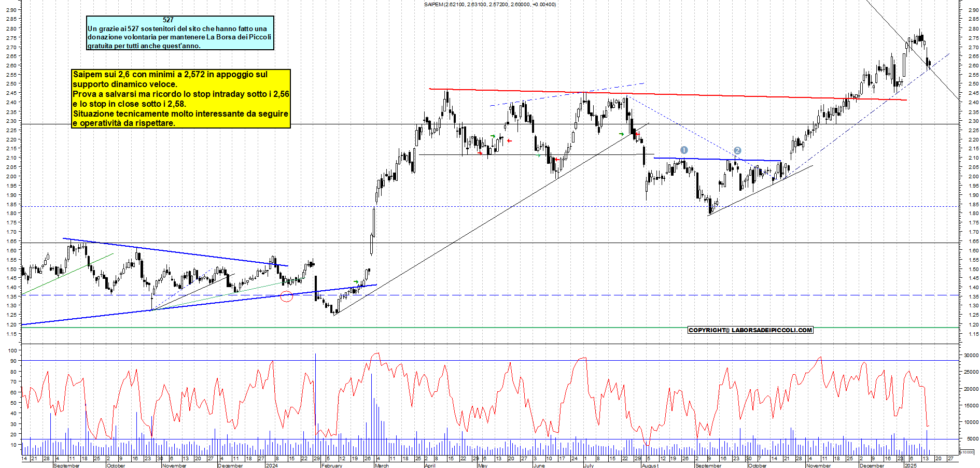
Task: Click the 30000 volume scale value
Action: [971, 356]
